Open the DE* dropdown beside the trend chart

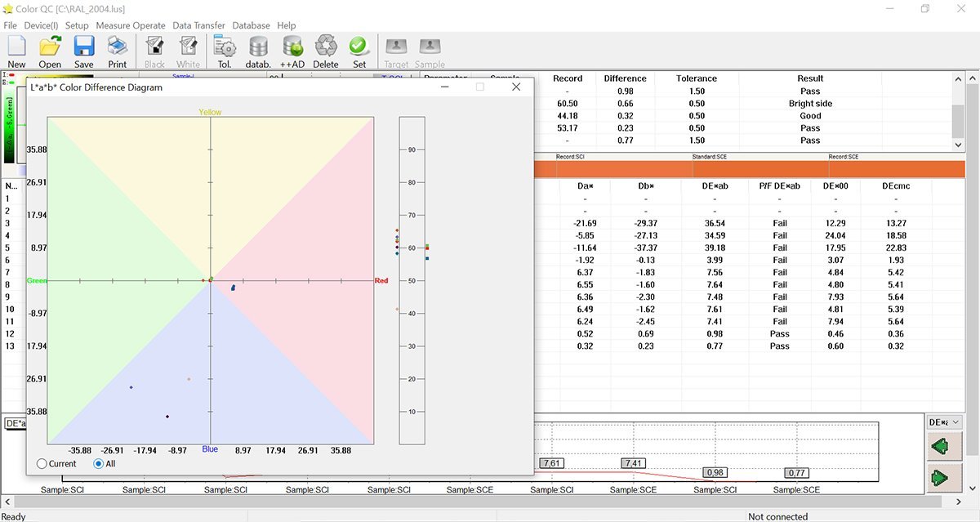click(946, 422)
